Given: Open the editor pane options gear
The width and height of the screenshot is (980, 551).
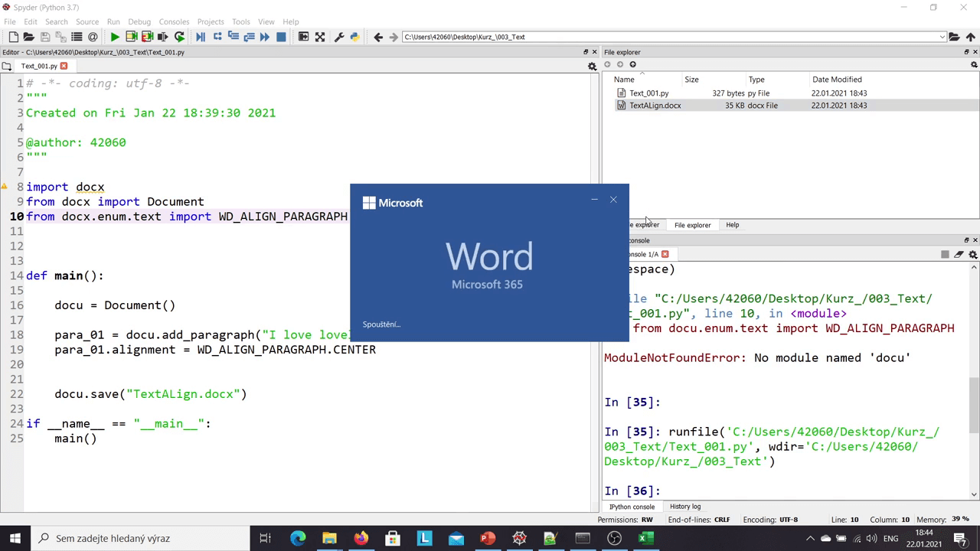Looking at the screenshot, I should click(x=592, y=67).
